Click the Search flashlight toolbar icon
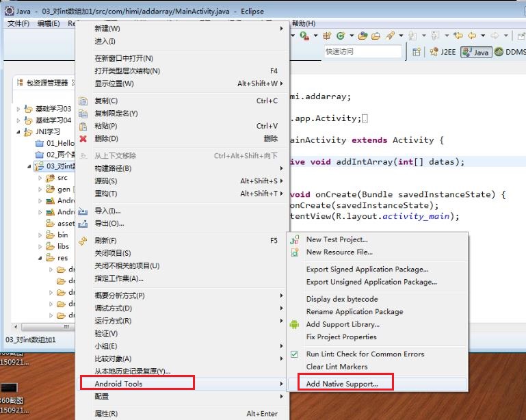This screenshot has width=526, height=420. point(390,36)
